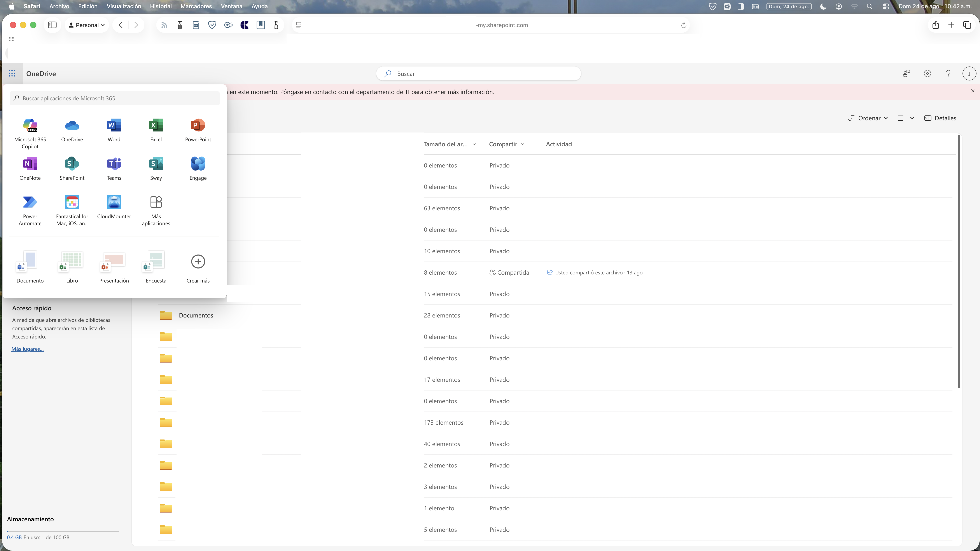Open the Archivo menu
The height and width of the screenshot is (551, 980).
[x=59, y=6]
